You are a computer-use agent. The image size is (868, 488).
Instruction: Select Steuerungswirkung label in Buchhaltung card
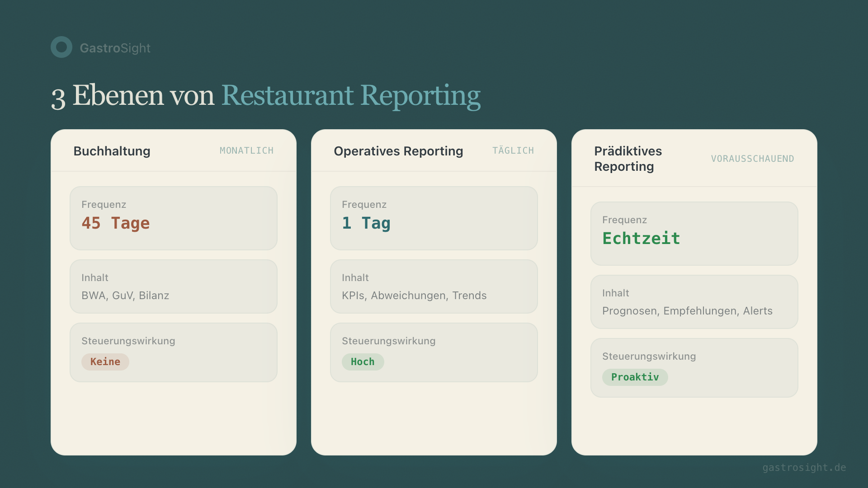click(x=128, y=341)
